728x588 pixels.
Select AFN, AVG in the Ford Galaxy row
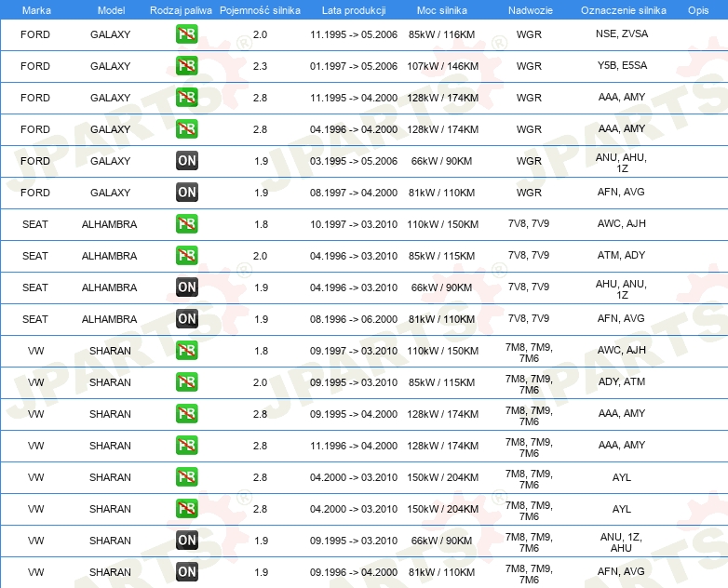621,192
